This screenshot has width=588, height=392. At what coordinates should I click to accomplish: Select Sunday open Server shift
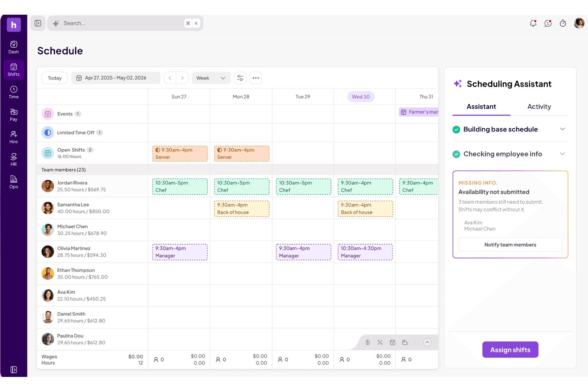tap(180, 154)
